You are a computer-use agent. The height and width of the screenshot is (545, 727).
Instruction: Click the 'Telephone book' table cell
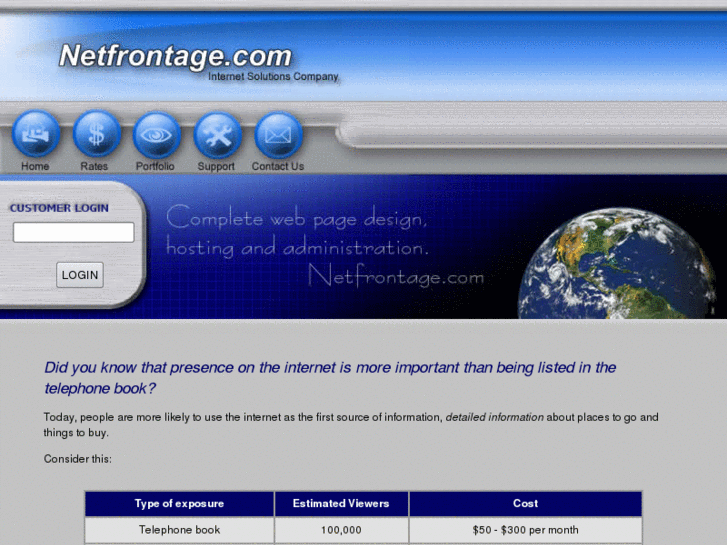[179, 530]
